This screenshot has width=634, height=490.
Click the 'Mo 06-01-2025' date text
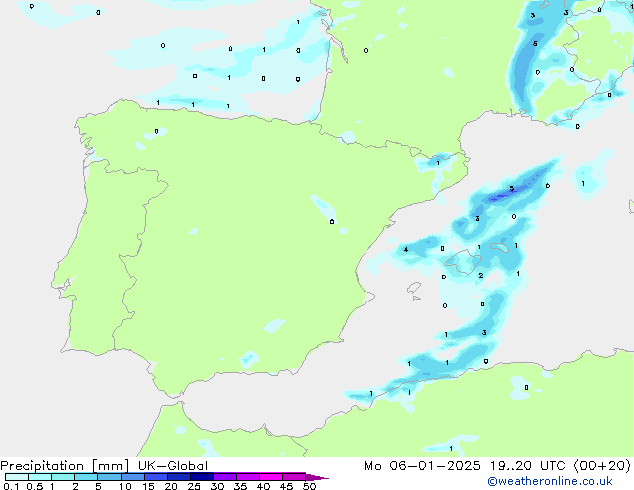click(x=423, y=466)
